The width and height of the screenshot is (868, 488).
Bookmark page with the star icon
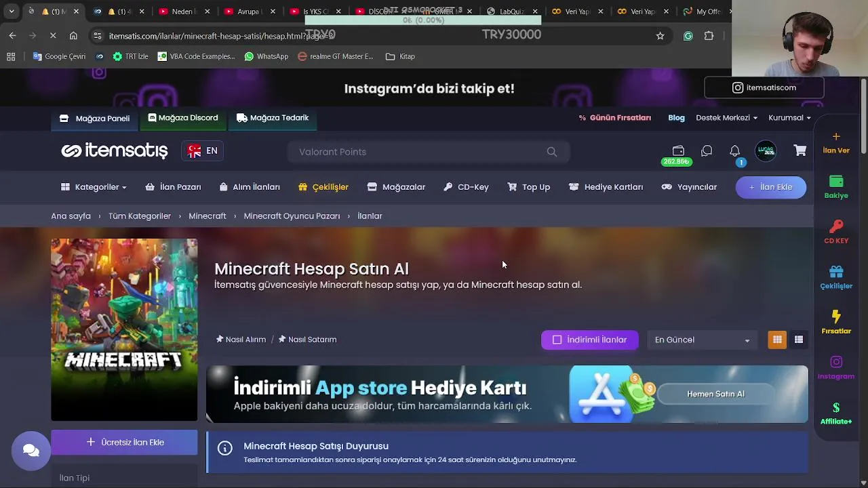[660, 36]
